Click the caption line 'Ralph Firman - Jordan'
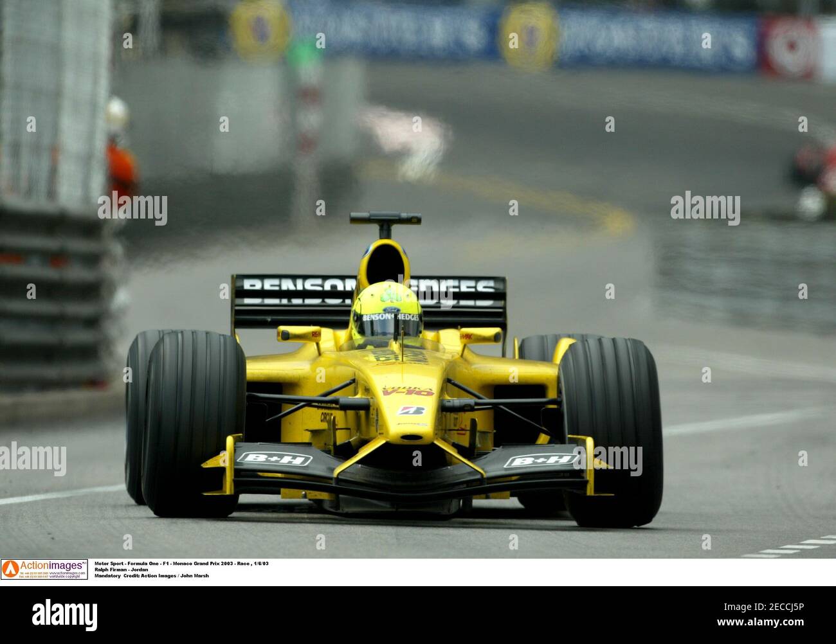836x644 pixels. 122,569
